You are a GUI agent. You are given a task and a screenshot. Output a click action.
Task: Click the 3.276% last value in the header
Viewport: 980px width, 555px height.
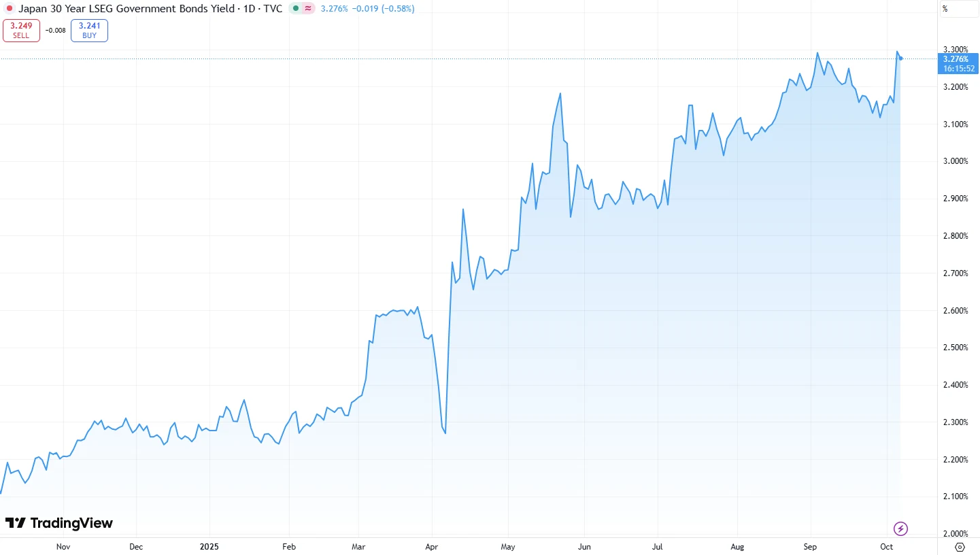coord(334,9)
